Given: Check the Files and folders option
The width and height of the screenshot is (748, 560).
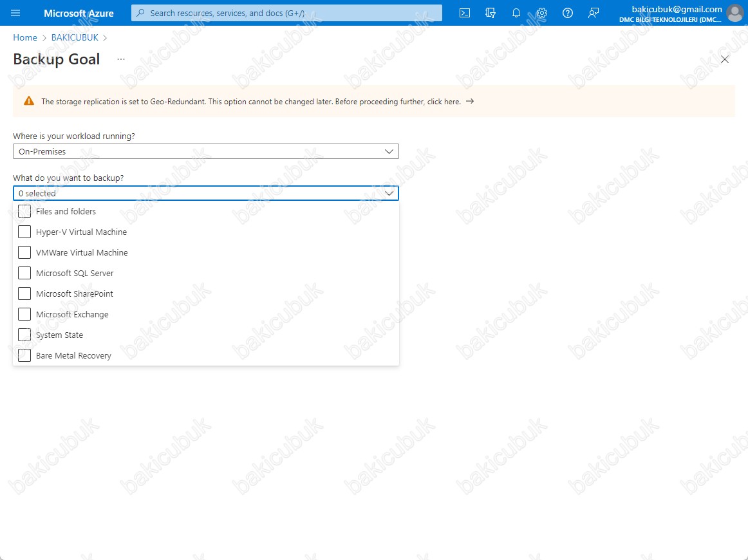Looking at the screenshot, I should (x=24, y=211).
